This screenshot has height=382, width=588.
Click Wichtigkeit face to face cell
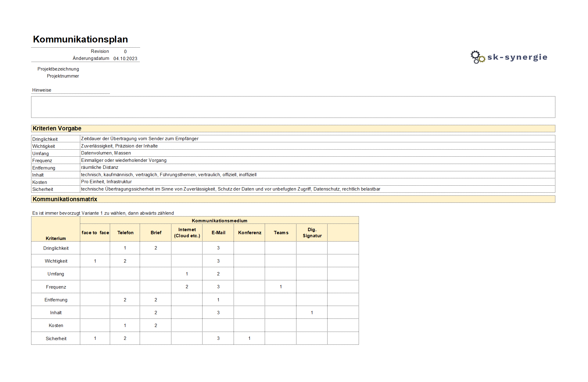(x=95, y=261)
